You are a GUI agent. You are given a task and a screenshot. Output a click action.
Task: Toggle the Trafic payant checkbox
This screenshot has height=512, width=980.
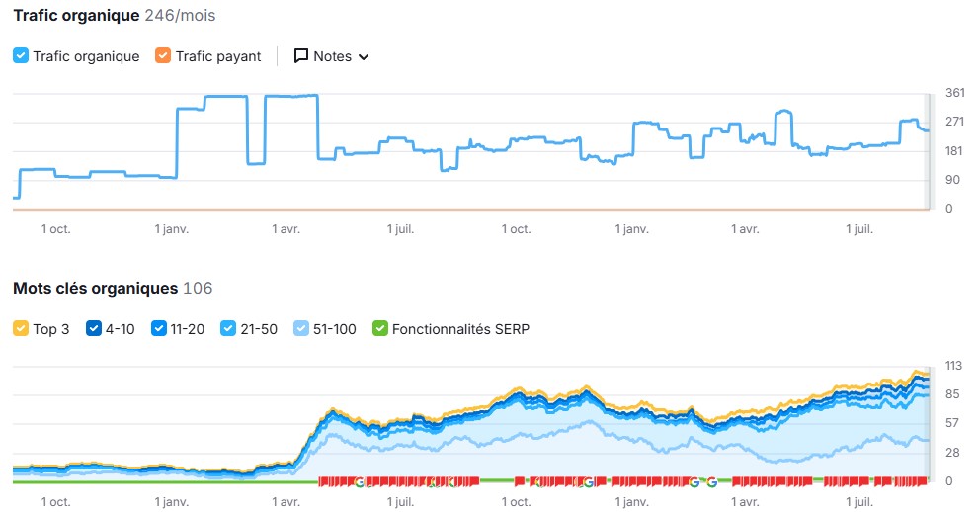pyautogui.click(x=163, y=56)
